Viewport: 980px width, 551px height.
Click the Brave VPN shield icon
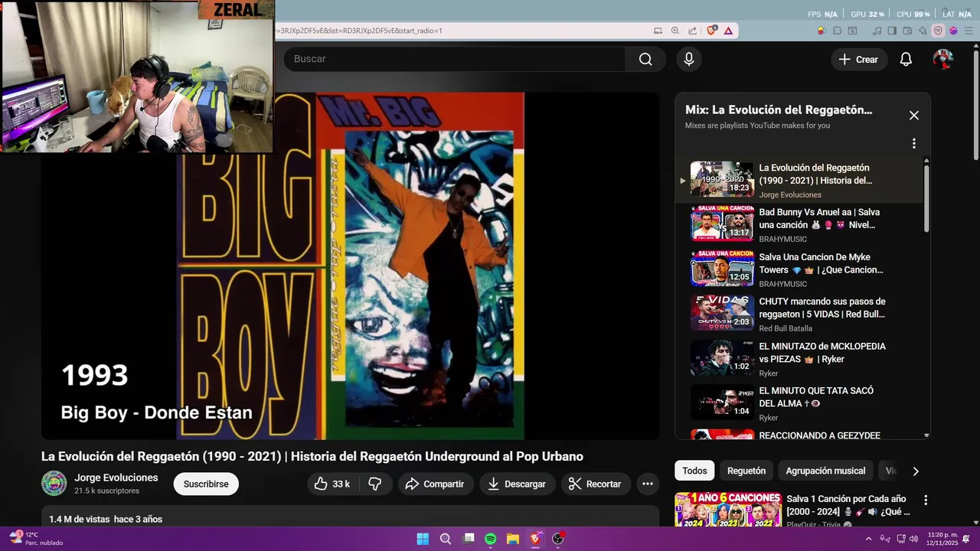click(938, 31)
